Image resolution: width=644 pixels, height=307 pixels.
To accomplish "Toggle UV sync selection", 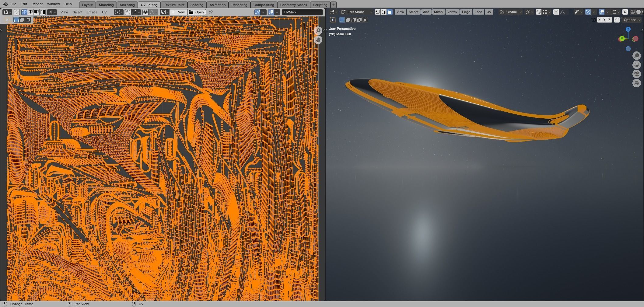I will (x=17, y=12).
